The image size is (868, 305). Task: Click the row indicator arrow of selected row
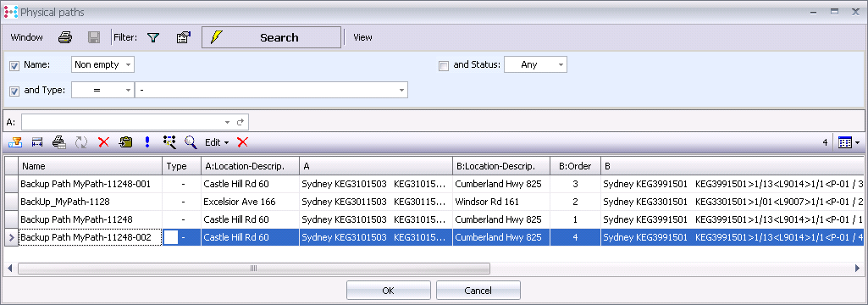click(x=11, y=237)
